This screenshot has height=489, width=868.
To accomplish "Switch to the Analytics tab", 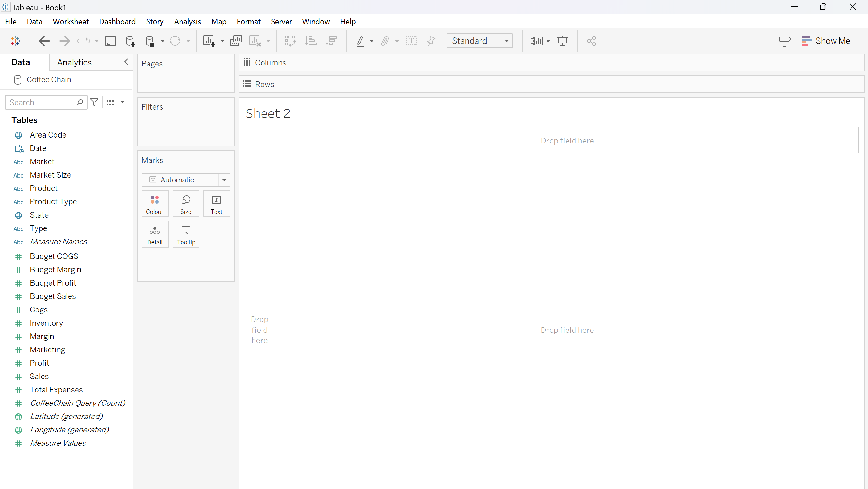I will [74, 62].
